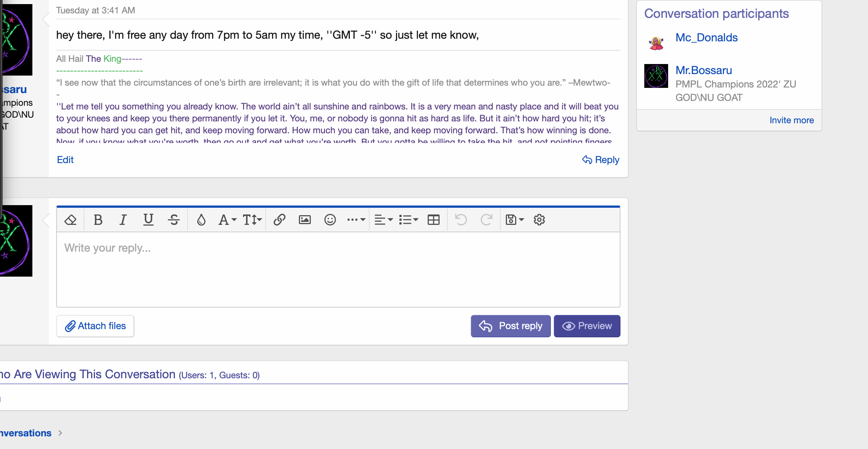The image size is (868, 449).
Task: Toggle BB code mode with gear icon
Action: point(539,220)
